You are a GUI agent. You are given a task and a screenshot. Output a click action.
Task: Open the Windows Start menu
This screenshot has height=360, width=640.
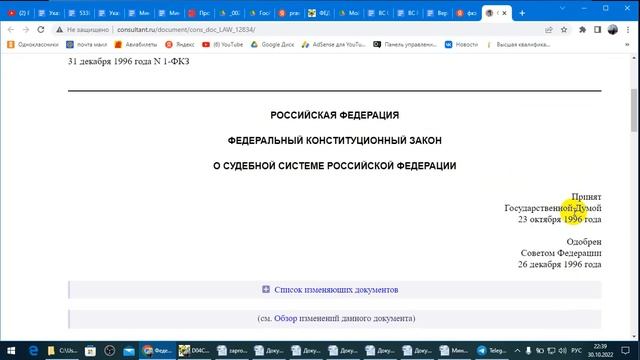[x=11, y=351]
